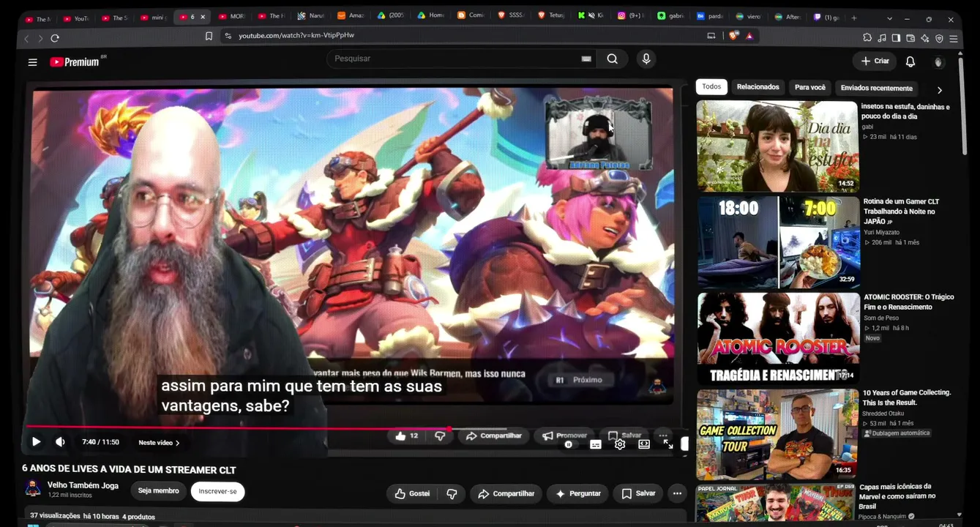Enter fullscreen on the video player

(x=668, y=444)
